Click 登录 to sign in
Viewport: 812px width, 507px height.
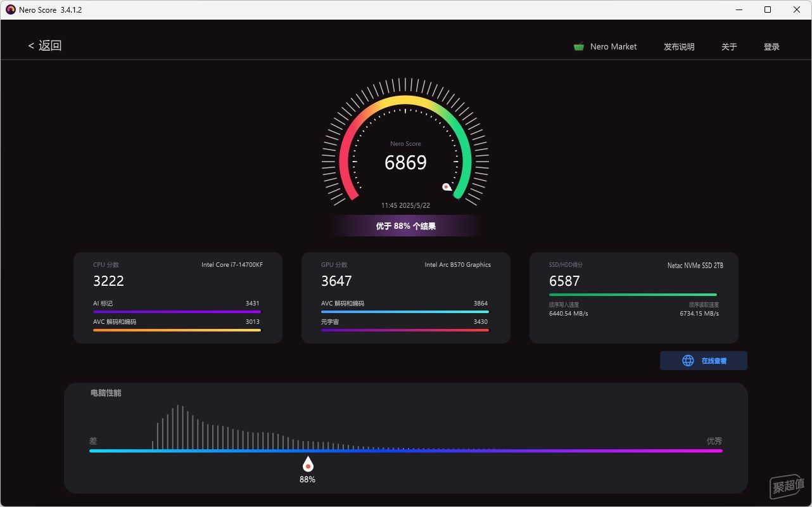coord(771,46)
